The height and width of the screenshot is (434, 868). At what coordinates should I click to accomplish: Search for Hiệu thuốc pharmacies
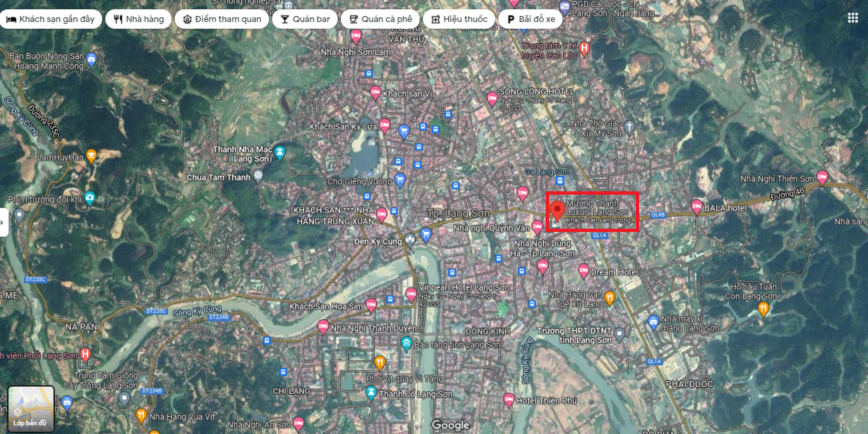click(459, 19)
